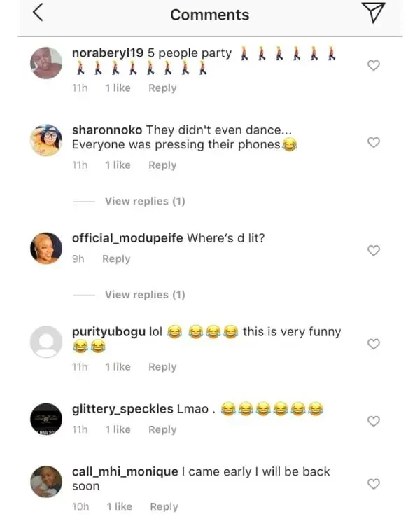Reply to call_mhi_monique's comment
This screenshot has width=420, height=526.
pos(164,507)
